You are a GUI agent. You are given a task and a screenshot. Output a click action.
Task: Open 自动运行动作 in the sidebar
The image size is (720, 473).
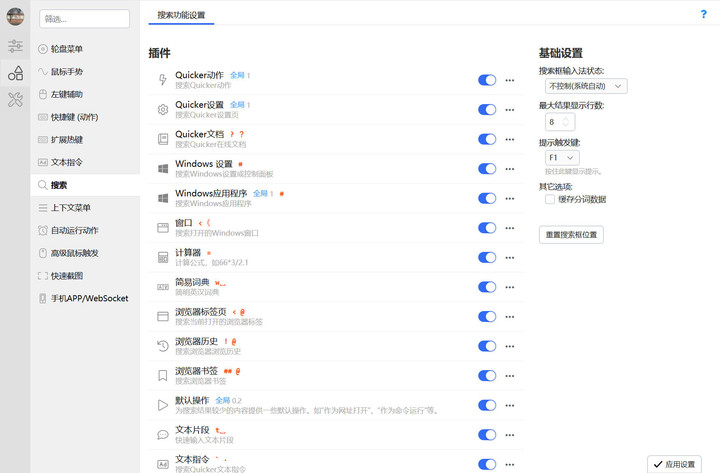click(85, 231)
